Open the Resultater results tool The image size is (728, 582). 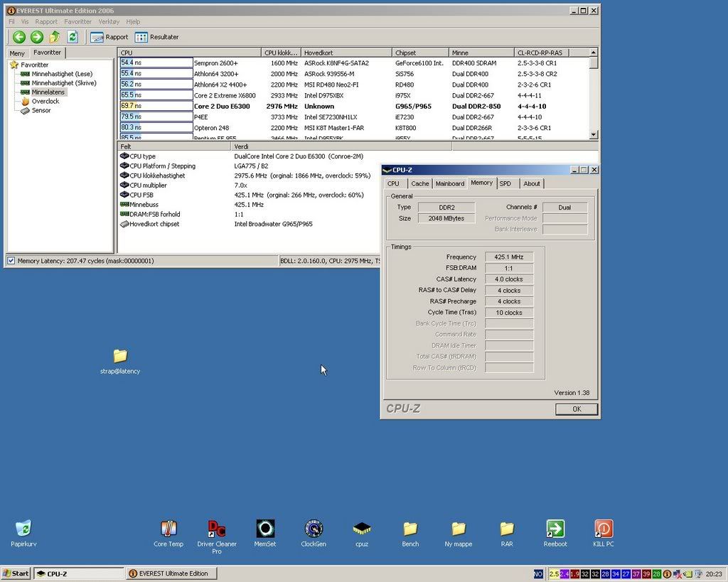156,37
